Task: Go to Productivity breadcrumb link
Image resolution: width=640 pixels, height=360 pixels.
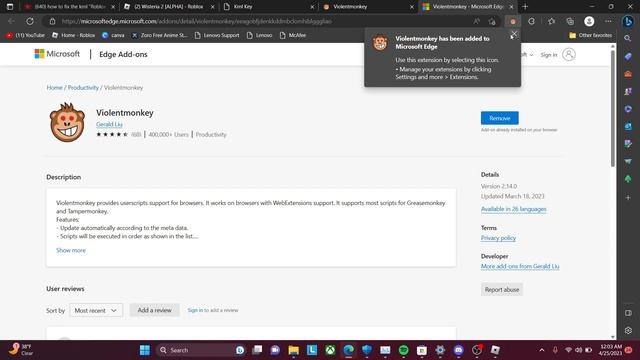Action: click(x=83, y=88)
